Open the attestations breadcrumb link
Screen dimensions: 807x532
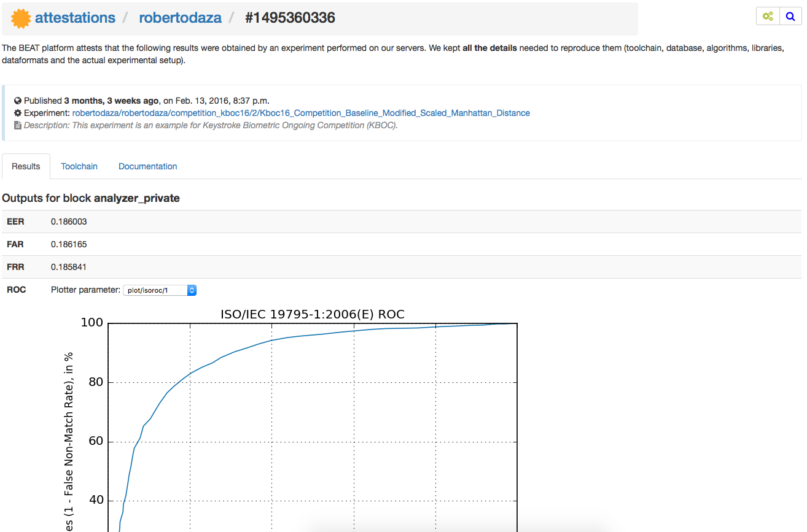[x=75, y=18]
